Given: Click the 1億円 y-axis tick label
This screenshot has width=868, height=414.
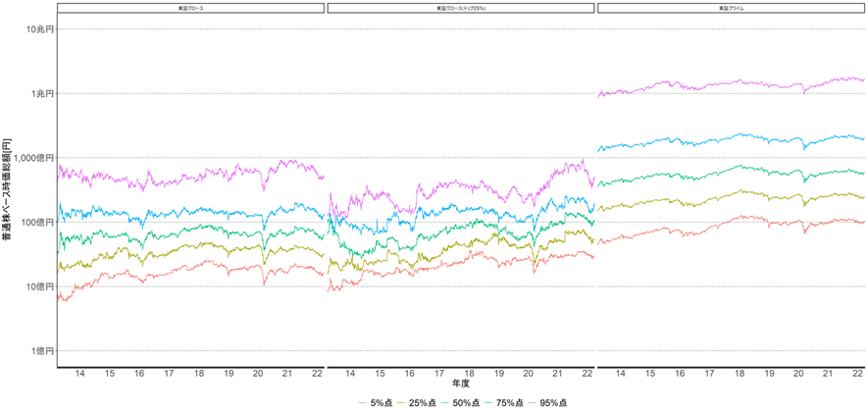Looking at the screenshot, I should coord(44,351).
